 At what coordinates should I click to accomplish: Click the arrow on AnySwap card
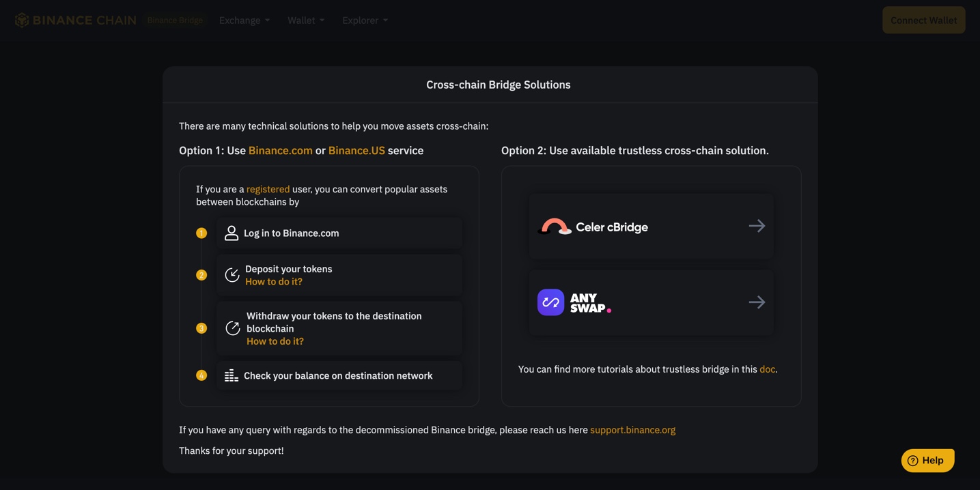[x=757, y=302]
